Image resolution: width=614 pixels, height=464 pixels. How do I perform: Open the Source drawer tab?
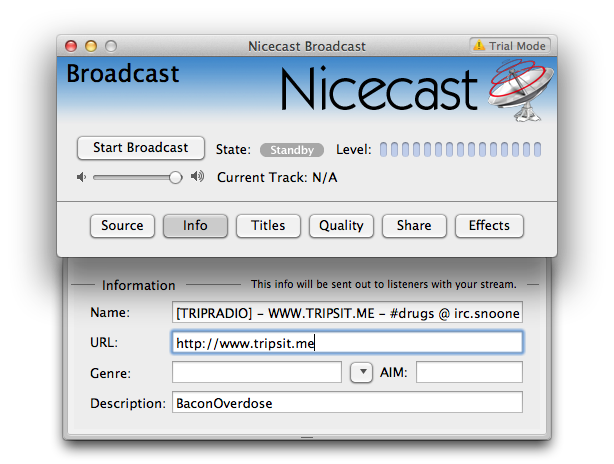pyautogui.click(x=122, y=226)
